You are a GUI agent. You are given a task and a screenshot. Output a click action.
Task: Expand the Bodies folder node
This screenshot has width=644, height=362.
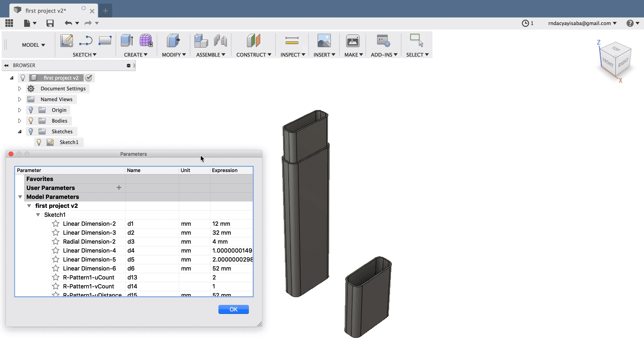[19, 121]
